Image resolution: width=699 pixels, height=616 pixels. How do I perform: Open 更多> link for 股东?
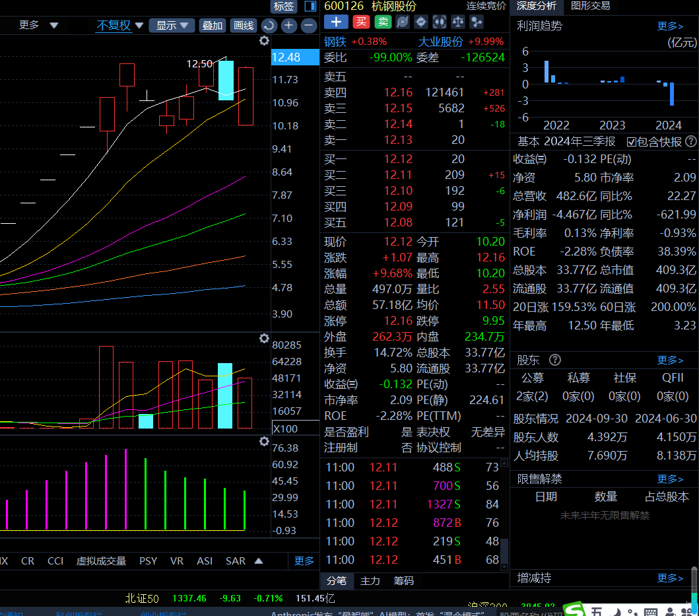[670, 360]
